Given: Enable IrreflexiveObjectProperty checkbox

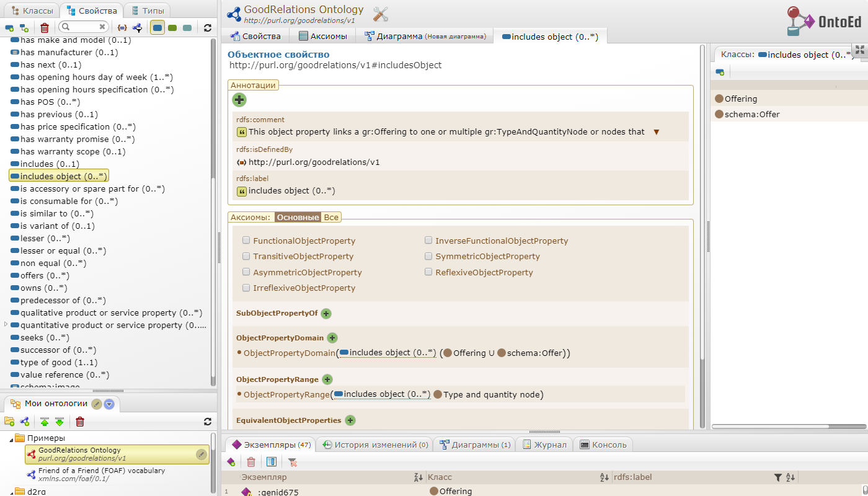Looking at the screenshot, I should click(x=247, y=288).
